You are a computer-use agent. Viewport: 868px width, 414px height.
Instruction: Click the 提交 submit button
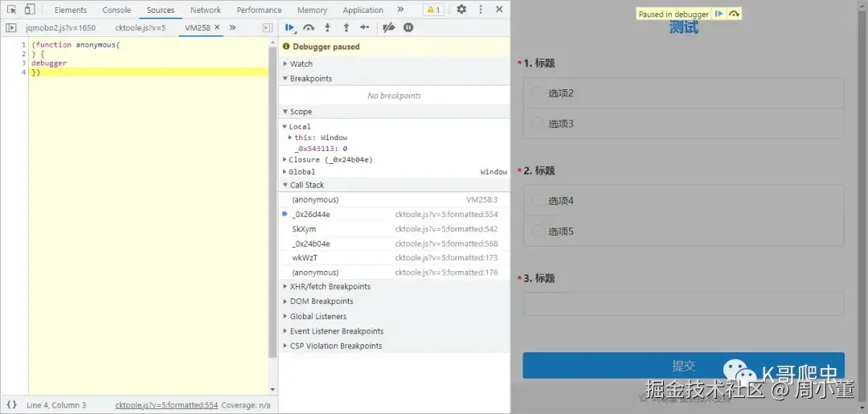click(684, 365)
